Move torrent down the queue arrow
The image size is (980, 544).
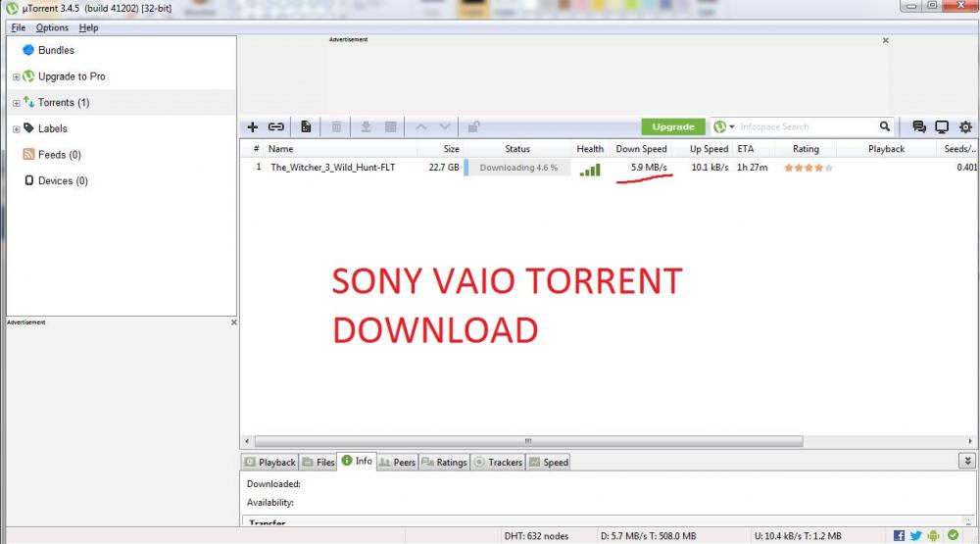pyautogui.click(x=444, y=127)
